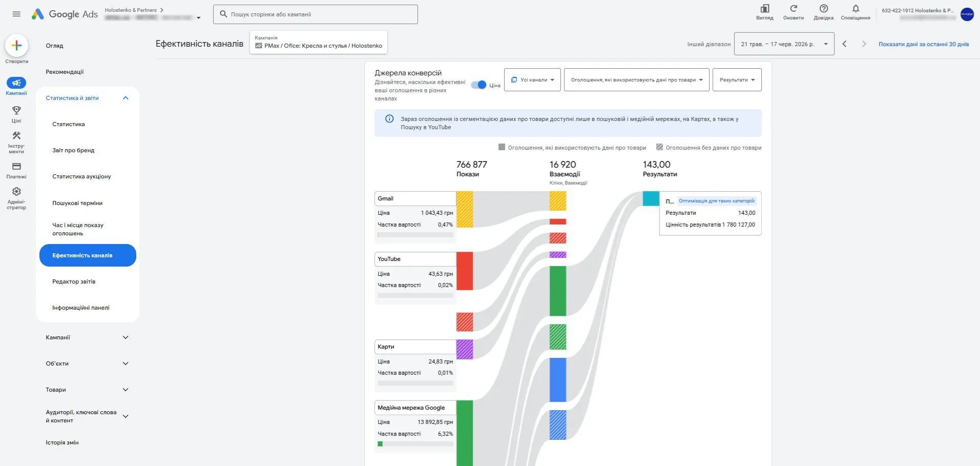Open the Статистика submenu item
Screen dimensions: 980x466
[69, 124]
